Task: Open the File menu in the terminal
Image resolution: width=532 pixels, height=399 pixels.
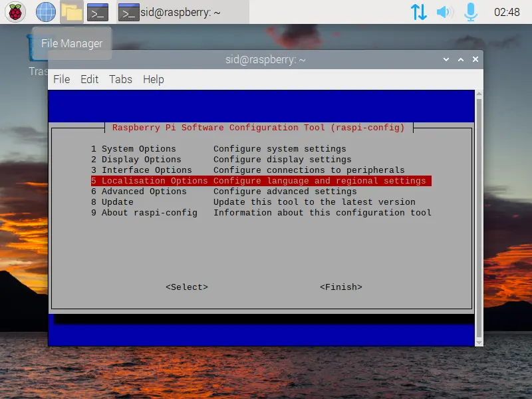Action: click(62, 79)
